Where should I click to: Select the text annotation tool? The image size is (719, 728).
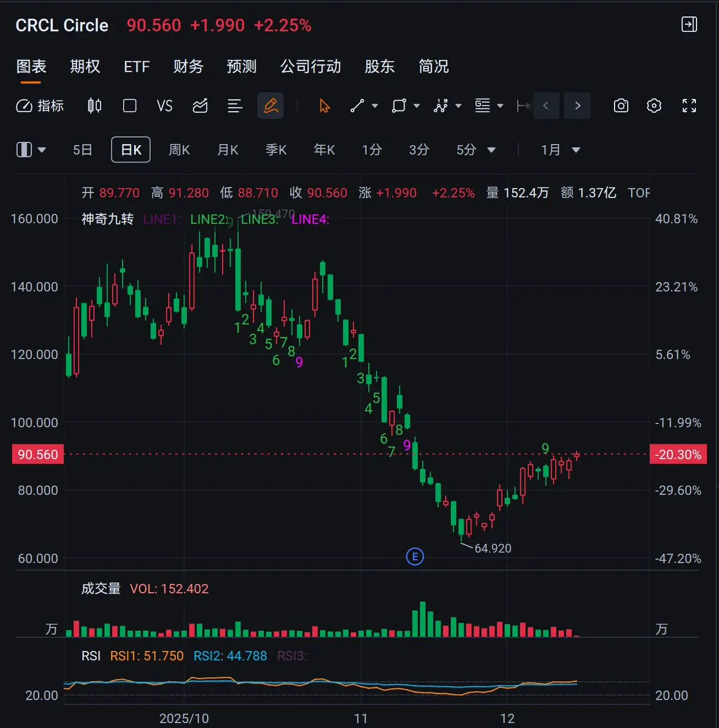pyautogui.click(x=482, y=106)
